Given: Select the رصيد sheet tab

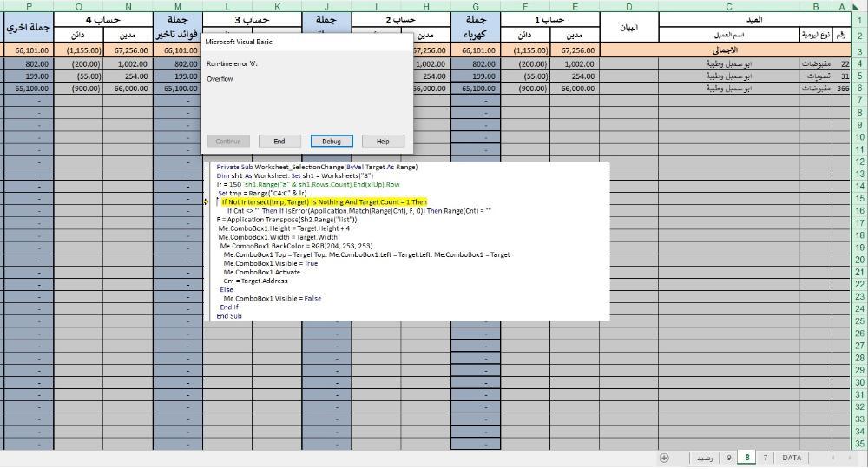Looking at the screenshot, I should (x=704, y=458).
